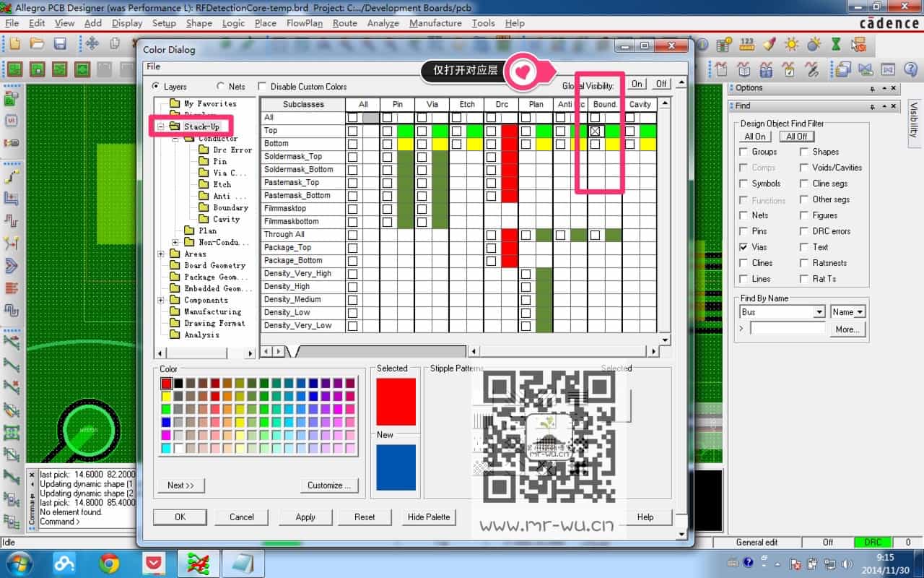The width and height of the screenshot is (924, 578).
Task: Click the OK button in Color Dialog
Action: pyautogui.click(x=180, y=517)
